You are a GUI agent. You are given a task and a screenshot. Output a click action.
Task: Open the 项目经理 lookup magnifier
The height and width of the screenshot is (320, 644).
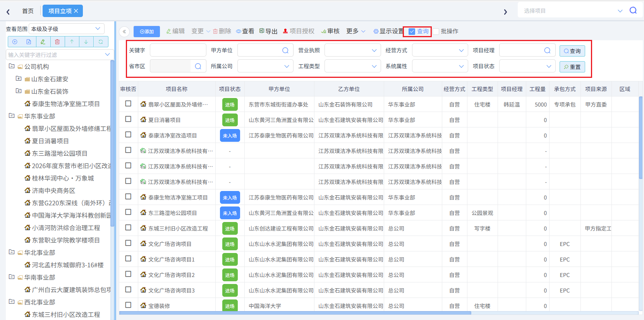click(547, 50)
